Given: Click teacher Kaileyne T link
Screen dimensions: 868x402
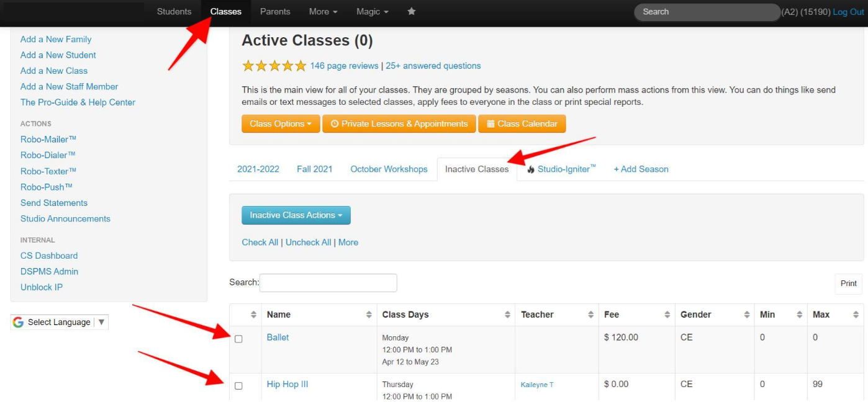Looking at the screenshot, I should coord(537,385).
